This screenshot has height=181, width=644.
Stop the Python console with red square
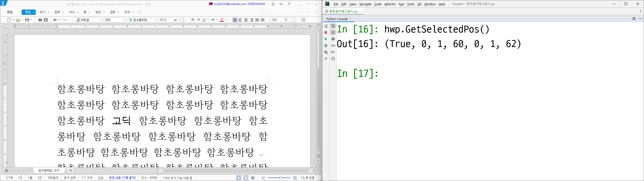326,32
